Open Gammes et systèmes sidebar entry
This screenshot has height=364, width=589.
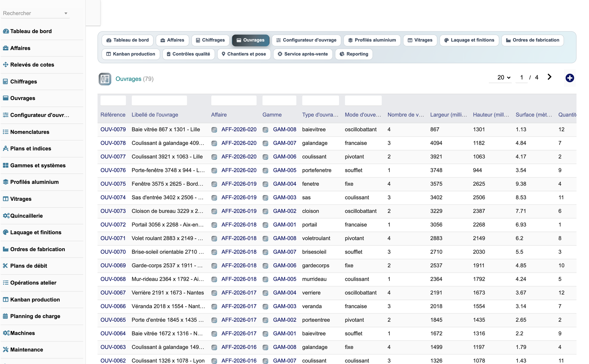pos(38,165)
